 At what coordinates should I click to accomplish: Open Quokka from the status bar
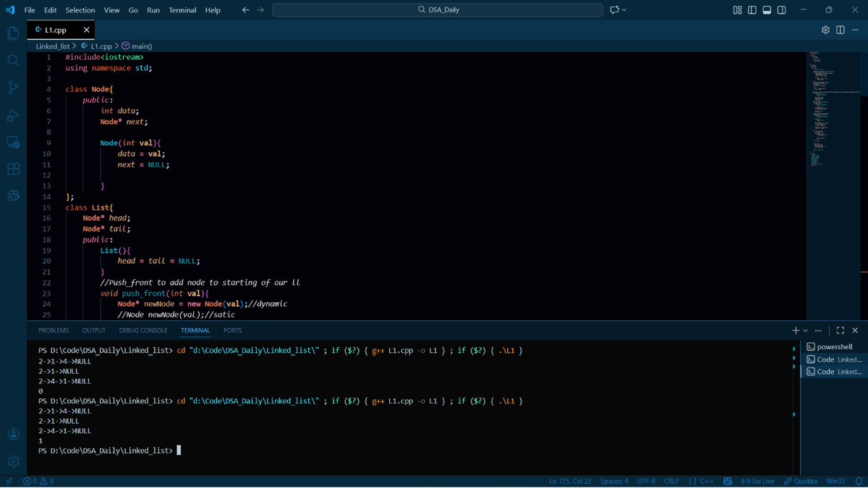(799, 480)
